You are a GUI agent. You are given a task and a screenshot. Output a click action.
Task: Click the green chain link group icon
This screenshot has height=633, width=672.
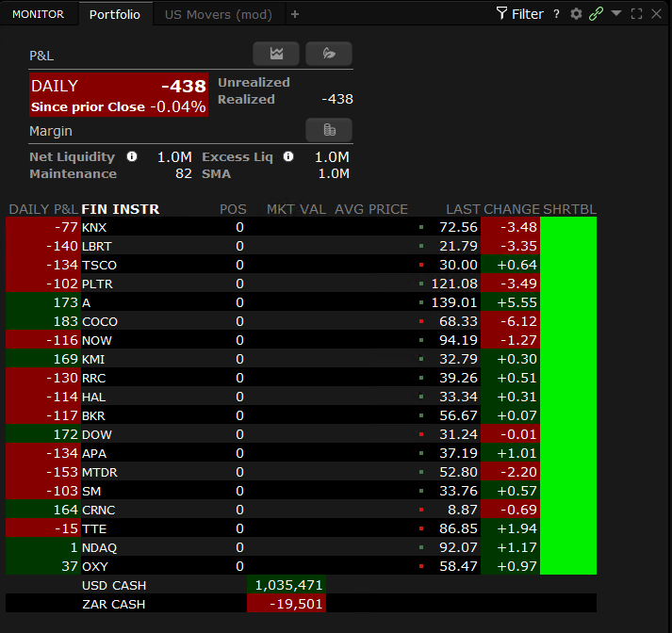click(597, 14)
